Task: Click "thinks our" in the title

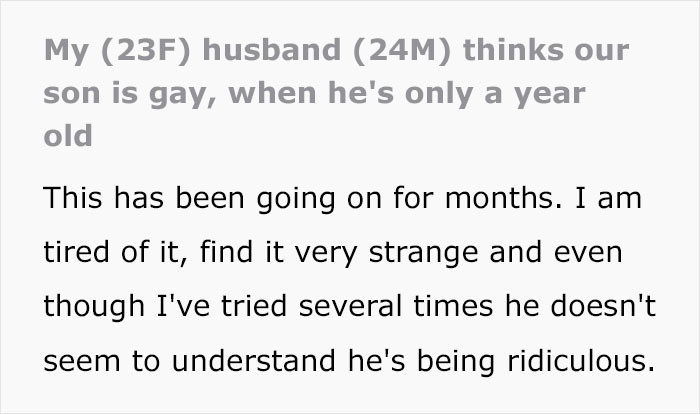Action: click(x=546, y=49)
